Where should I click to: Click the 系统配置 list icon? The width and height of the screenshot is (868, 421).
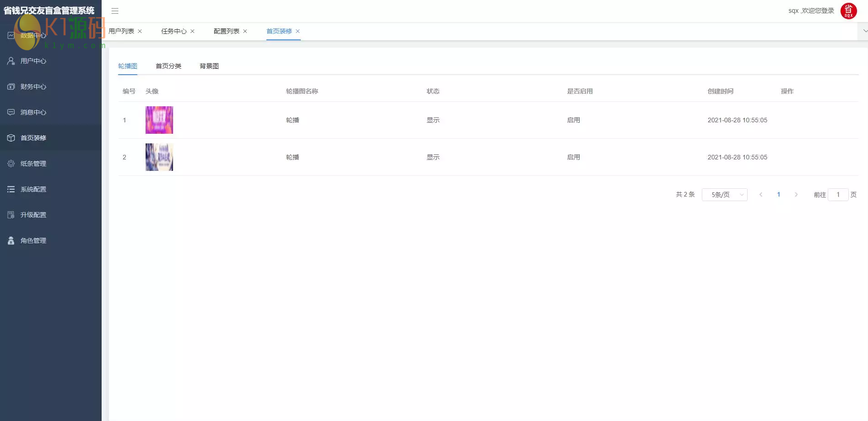pyautogui.click(x=11, y=189)
